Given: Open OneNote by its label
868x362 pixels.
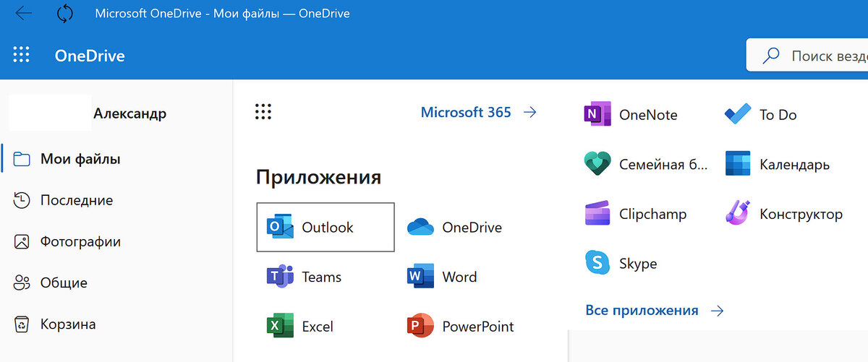Looking at the screenshot, I should coord(648,115).
